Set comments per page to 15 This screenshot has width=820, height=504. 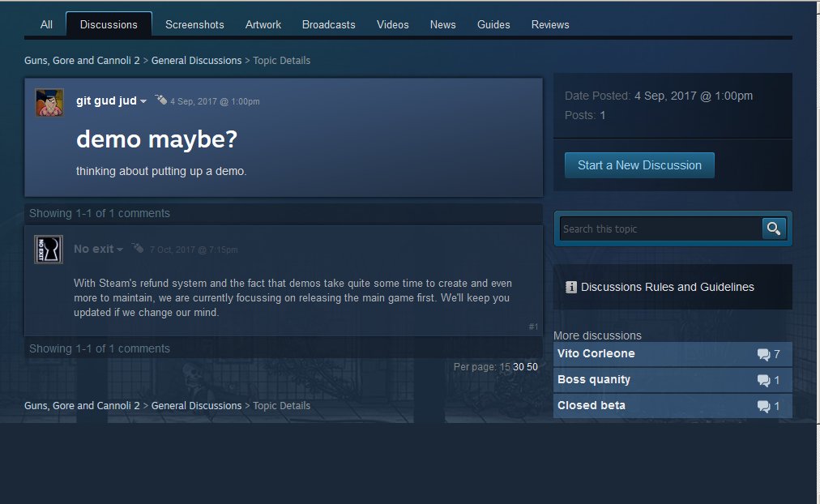pyautogui.click(x=505, y=367)
